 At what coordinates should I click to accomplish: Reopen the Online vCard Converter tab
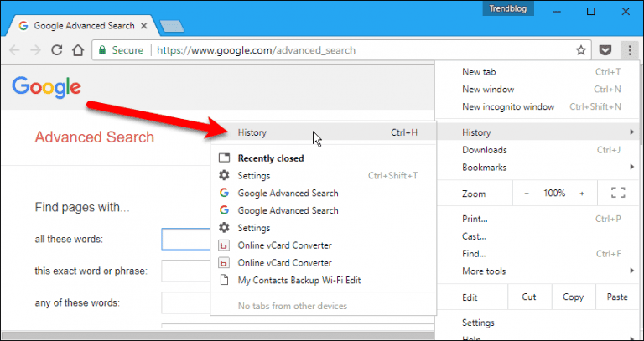(284, 245)
